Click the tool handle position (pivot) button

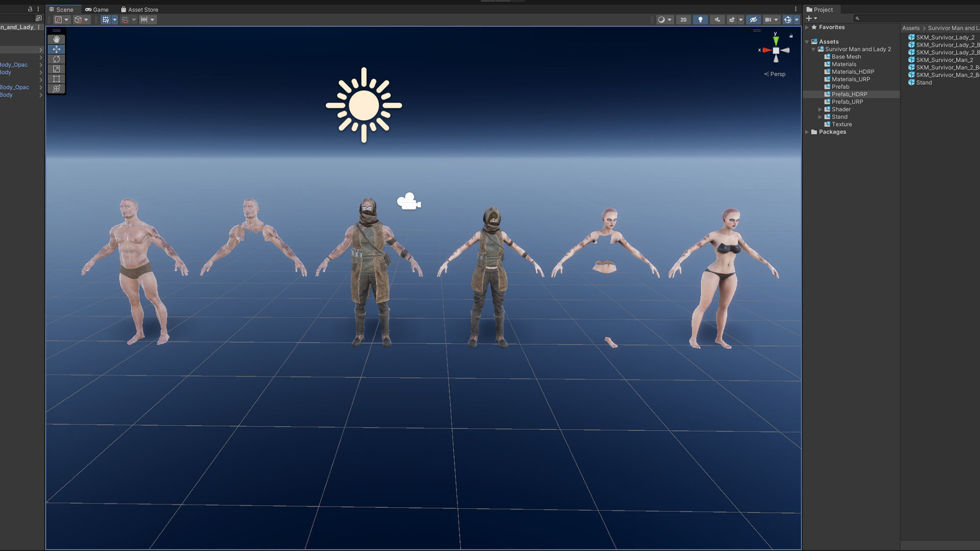[x=58, y=20]
